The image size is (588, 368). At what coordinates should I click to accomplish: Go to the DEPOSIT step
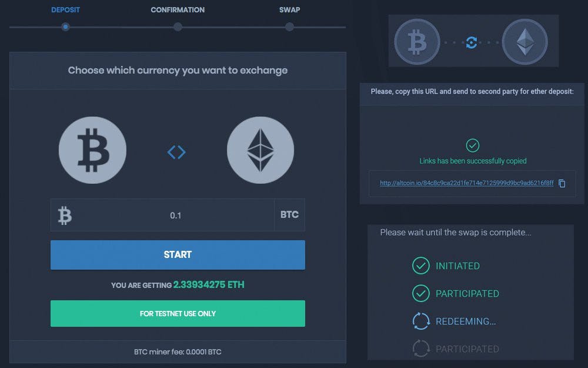(66, 10)
